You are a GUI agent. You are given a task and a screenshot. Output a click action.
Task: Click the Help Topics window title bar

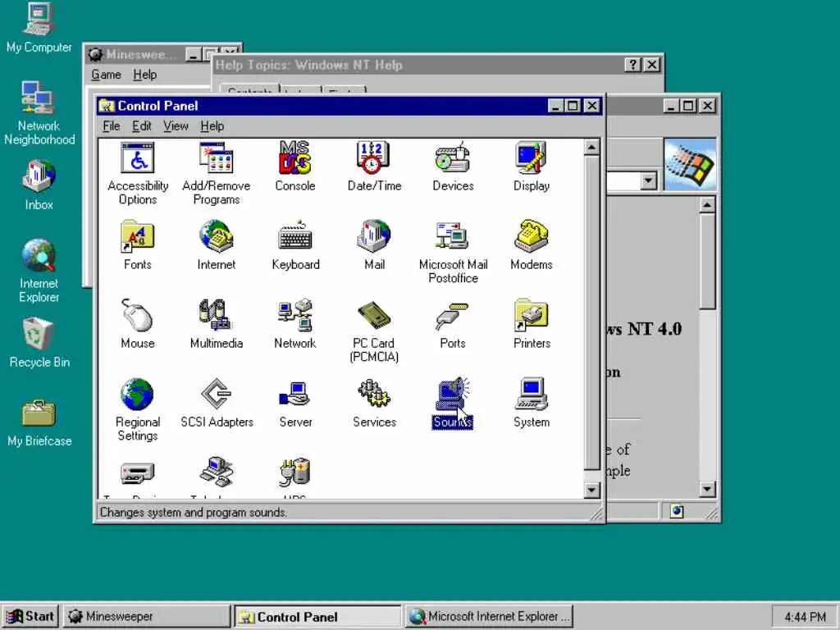(418, 65)
